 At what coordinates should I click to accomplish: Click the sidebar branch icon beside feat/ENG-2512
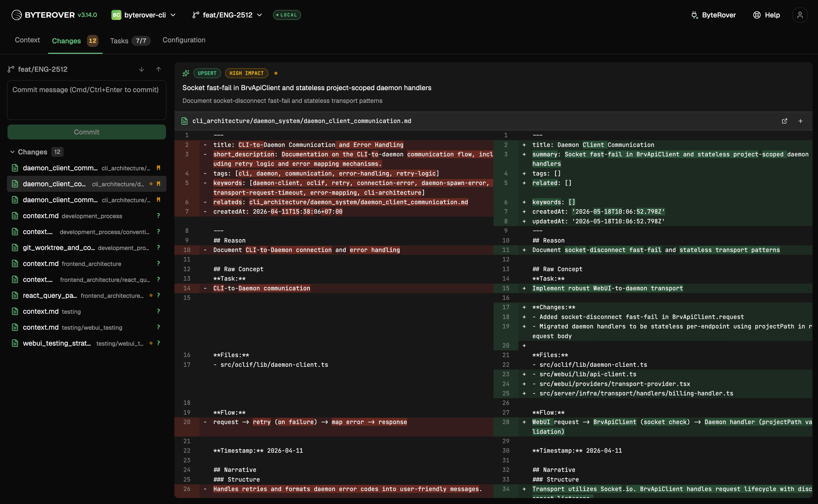click(11, 69)
